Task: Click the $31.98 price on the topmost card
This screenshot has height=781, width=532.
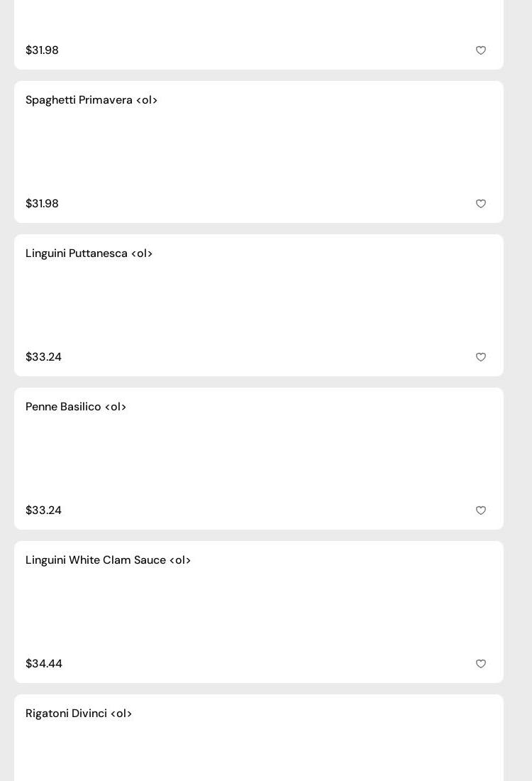Action: [x=43, y=50]
